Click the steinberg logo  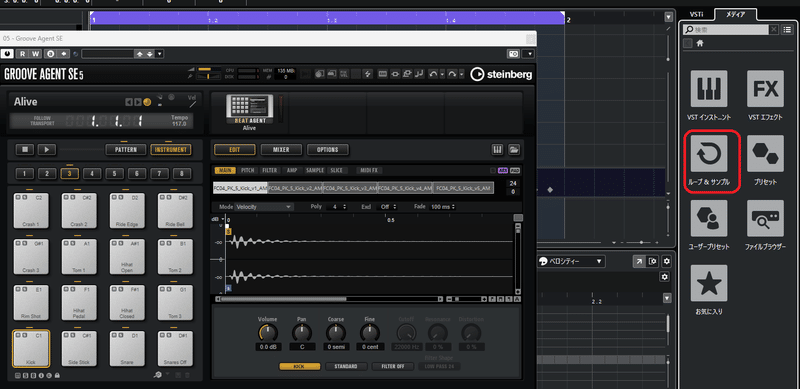[x=501, y=75]
